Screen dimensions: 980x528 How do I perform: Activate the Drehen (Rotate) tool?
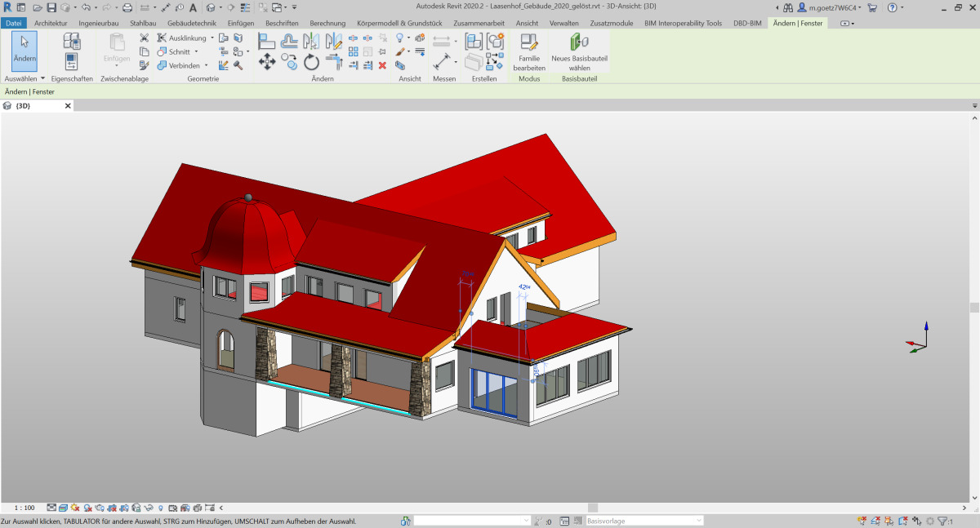[x=311, y=63]
